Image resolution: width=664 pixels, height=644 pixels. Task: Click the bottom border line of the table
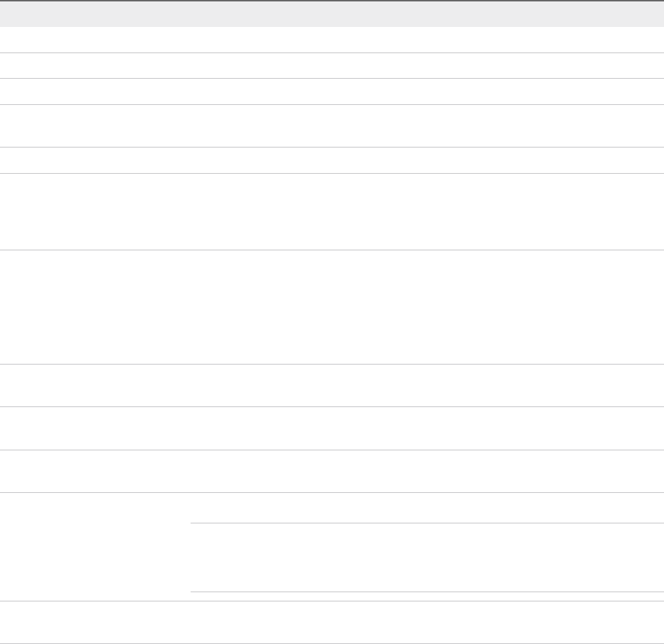(x=332, y=643)
